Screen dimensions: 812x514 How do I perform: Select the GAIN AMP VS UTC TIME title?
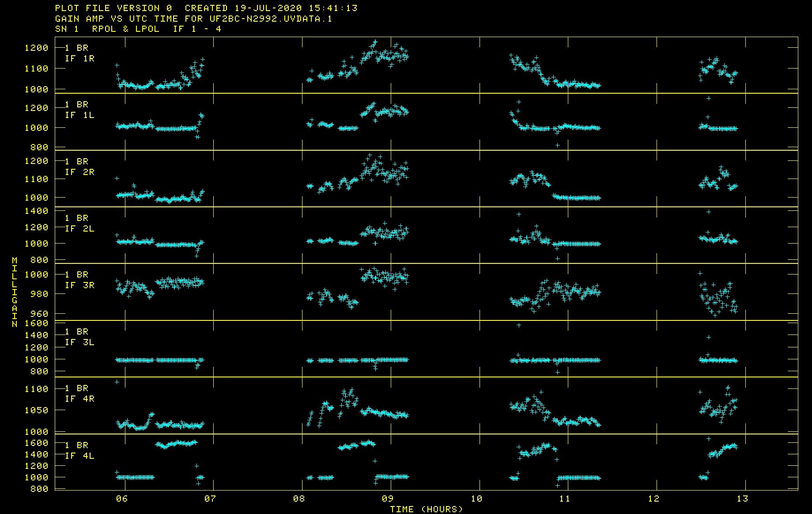pyautogui.click(x=193, y=19)
